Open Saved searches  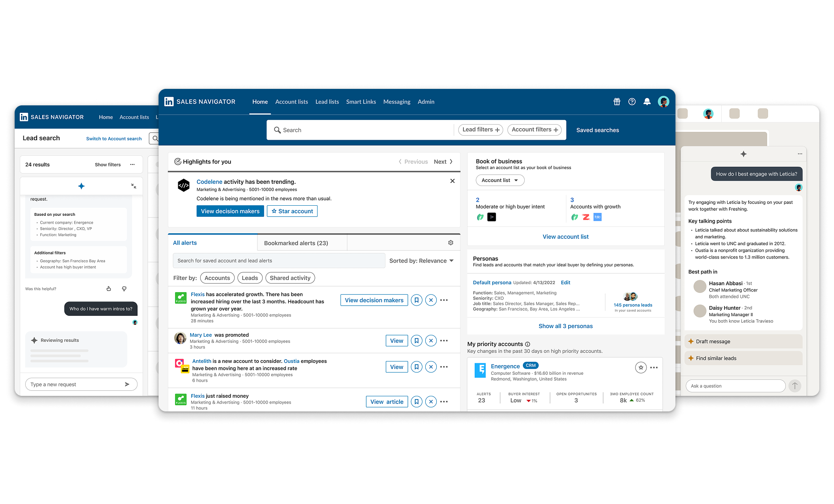tap(598, 130)
